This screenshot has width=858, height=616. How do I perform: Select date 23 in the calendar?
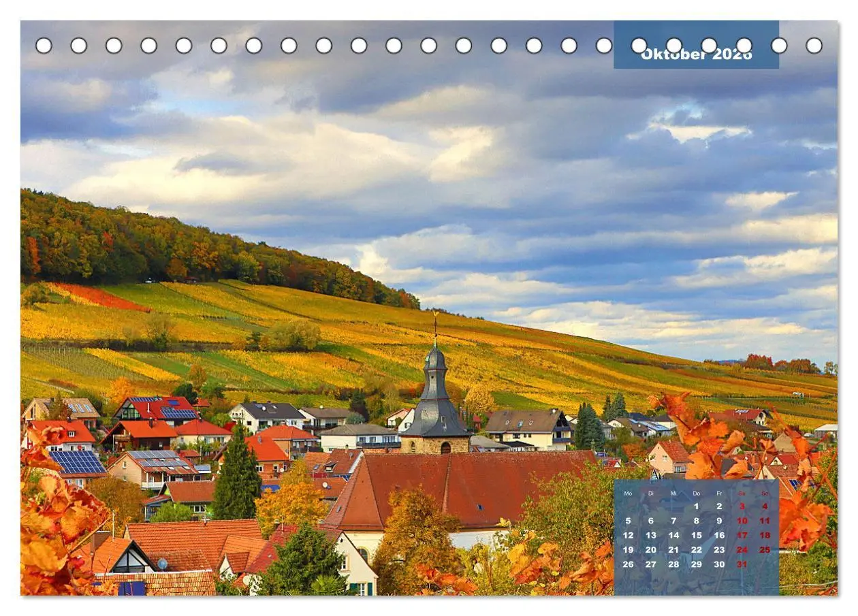719,550
